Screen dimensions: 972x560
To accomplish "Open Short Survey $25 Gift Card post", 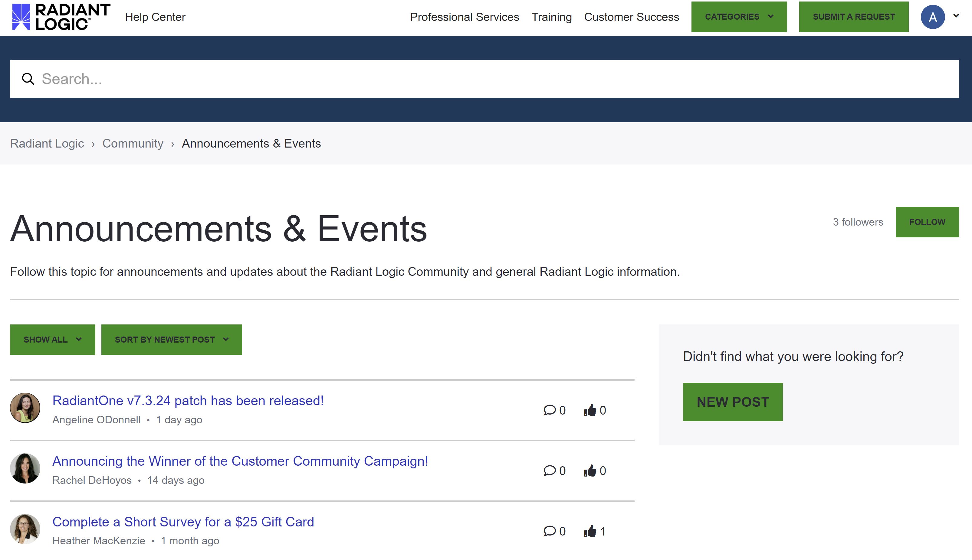I will [x=183, y=522].
